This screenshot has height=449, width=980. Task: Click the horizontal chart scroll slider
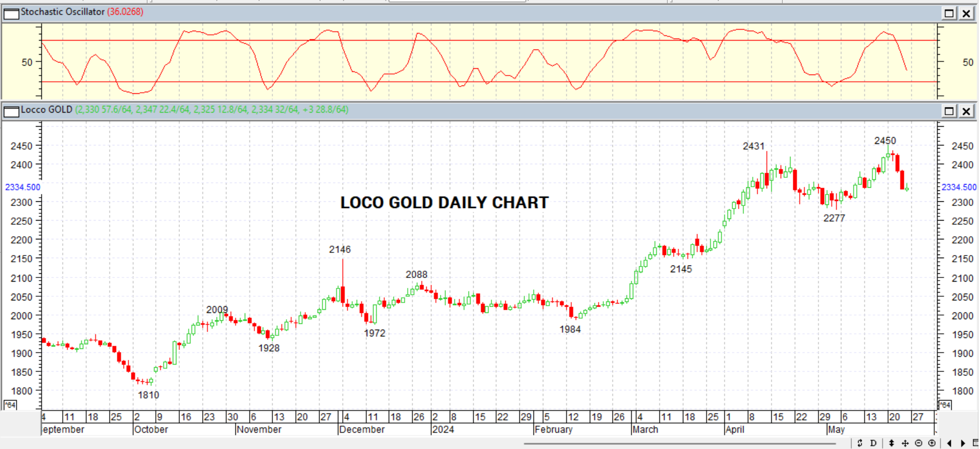click(x=680, y=444)
